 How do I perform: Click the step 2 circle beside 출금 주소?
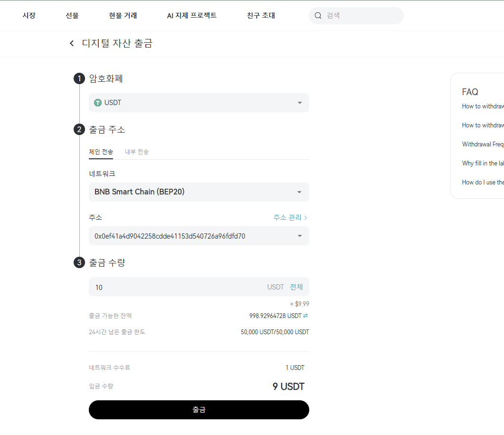click(x=79, y=129)
